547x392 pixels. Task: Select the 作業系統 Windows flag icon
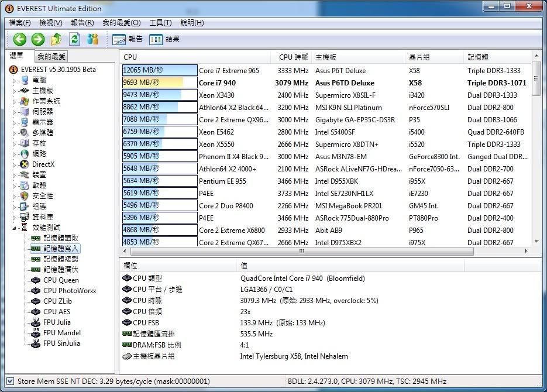click(x=25, y=101)
